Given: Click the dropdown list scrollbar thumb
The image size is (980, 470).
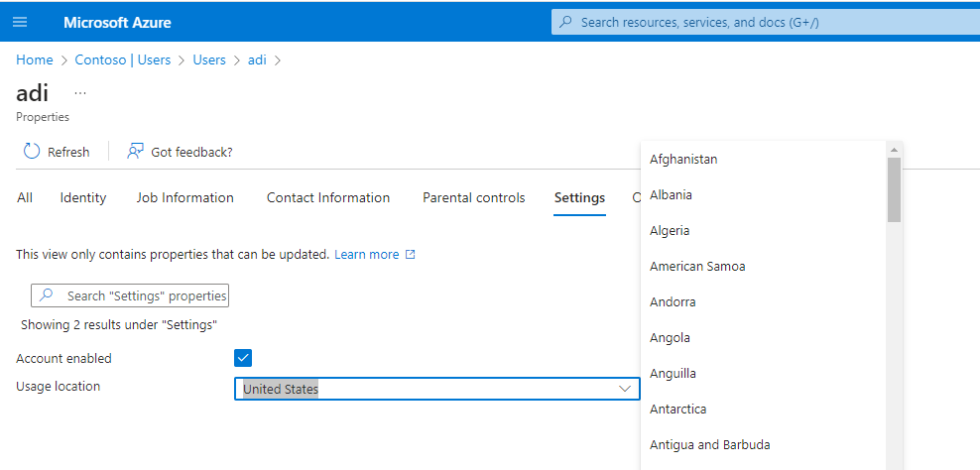Looking at the screenshot, I should click(894, 189).
